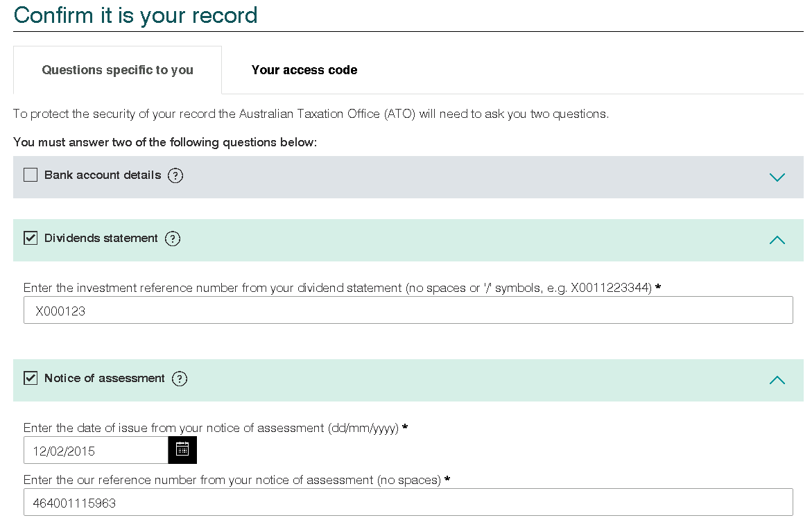This screenshot has height=527, width=812.
Task: Open help for Dividends statement
Action: coord(173,239)
